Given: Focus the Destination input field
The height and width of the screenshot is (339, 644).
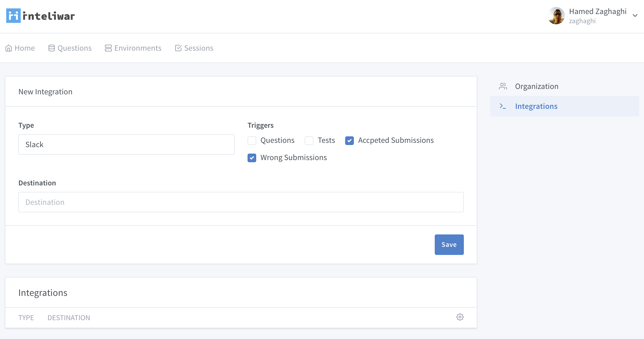Looking at the screenshot, I should click(241, 202).
